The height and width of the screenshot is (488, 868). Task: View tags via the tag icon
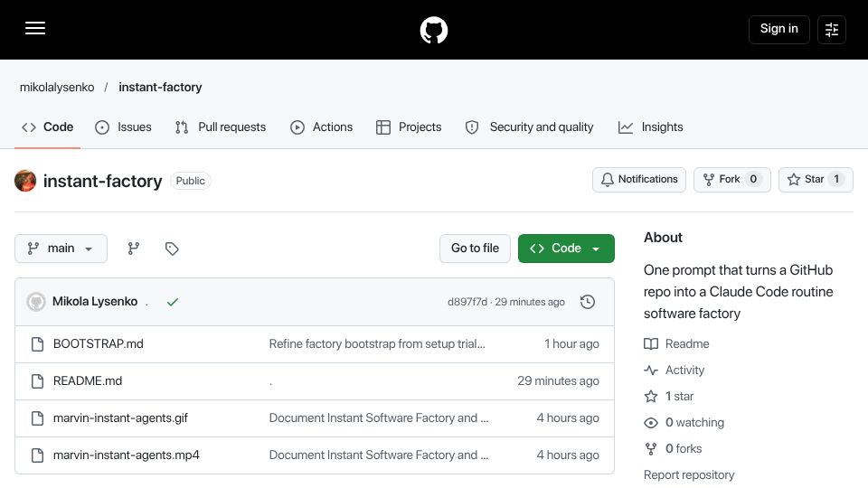[x=172, y=249]
